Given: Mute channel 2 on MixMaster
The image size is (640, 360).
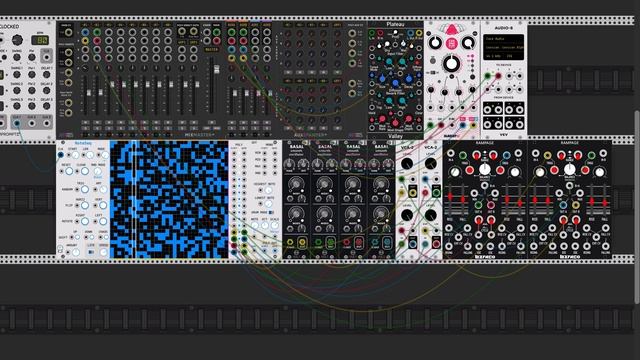Looking at the screenshot, I should (97, 122).
